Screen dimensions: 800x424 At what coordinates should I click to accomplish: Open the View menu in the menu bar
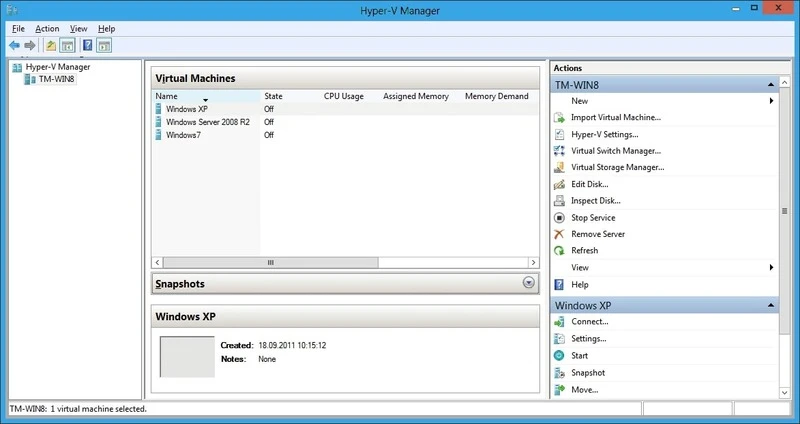78,29
